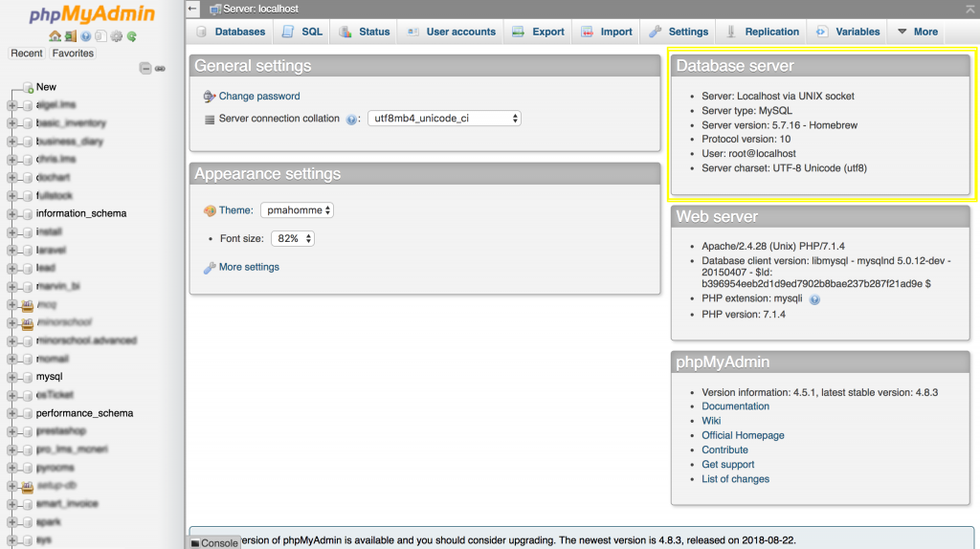The height and width of the screenshot is (549, 980).
Task: Open the information_schema database
Action: [x=81, y=213]
